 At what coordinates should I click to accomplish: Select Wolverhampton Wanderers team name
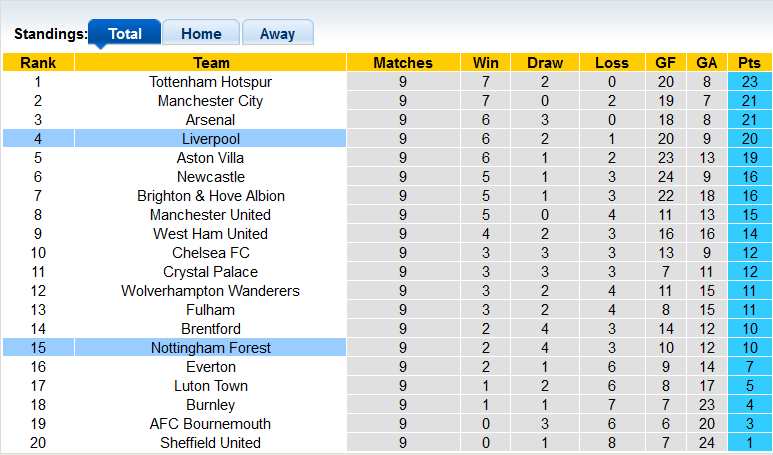210,291
